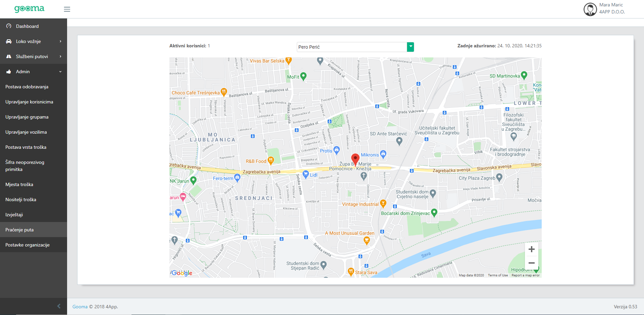Click the Pero Perić selection field
The image size is (644, 315).
352,47
